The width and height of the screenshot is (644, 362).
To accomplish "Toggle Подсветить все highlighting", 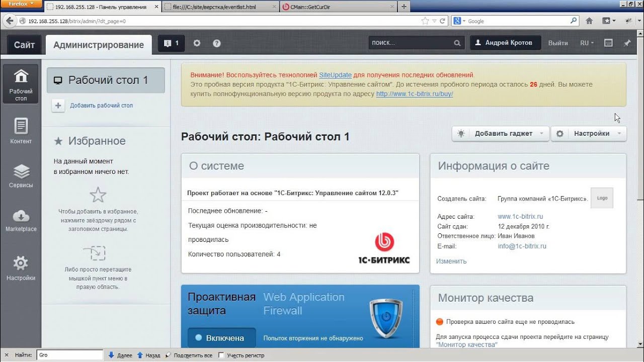I will click(x=189, y=355).
